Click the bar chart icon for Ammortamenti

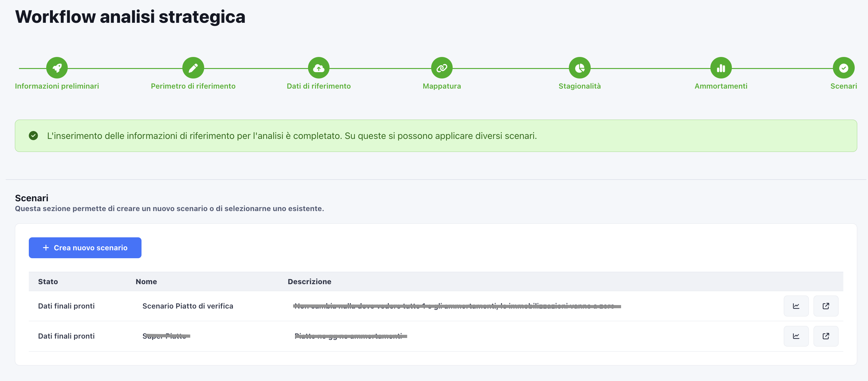pyautogui.click(x=721, y=67)
